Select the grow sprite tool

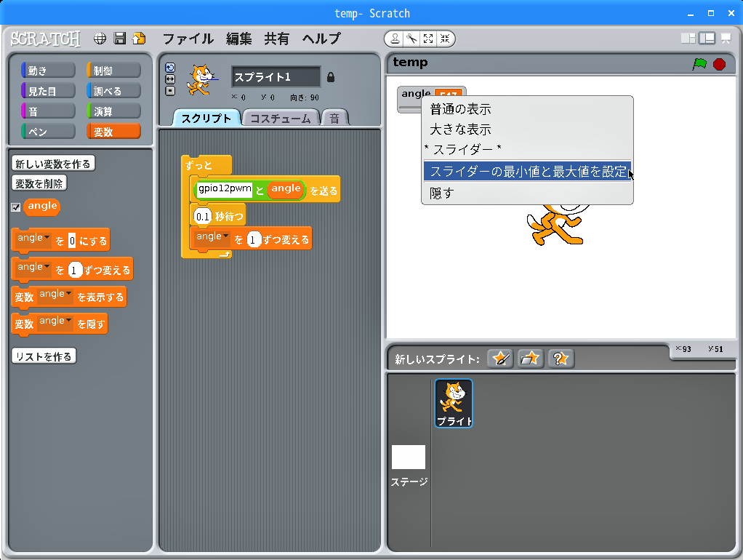428,39
